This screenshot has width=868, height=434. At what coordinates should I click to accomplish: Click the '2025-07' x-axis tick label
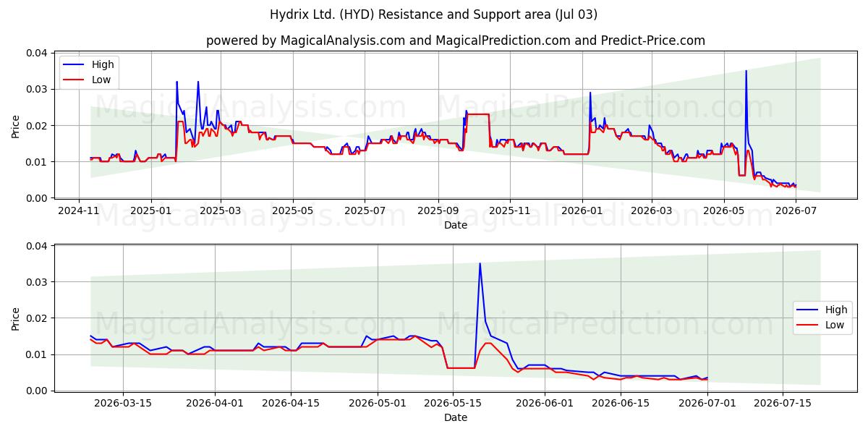coord(365,210)
